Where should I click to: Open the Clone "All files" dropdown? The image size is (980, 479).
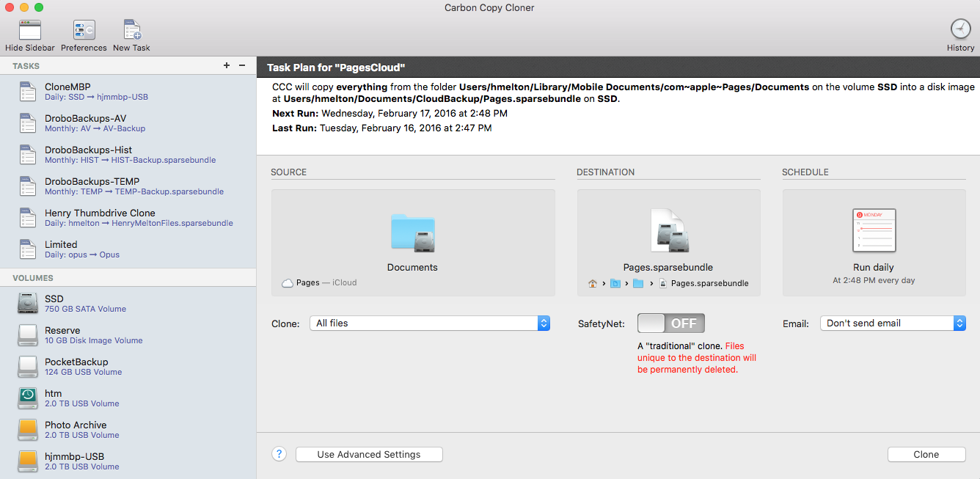429,323
